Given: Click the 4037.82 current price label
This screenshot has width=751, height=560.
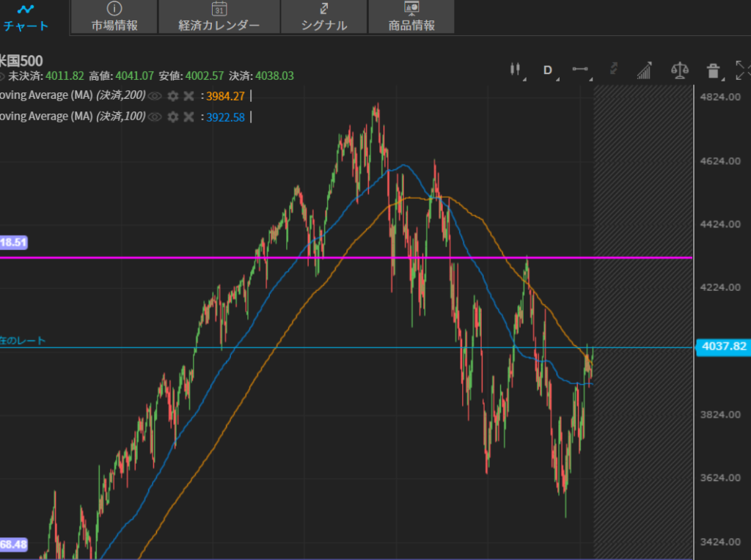Looking at the screenshot, I should coord(723,347).
